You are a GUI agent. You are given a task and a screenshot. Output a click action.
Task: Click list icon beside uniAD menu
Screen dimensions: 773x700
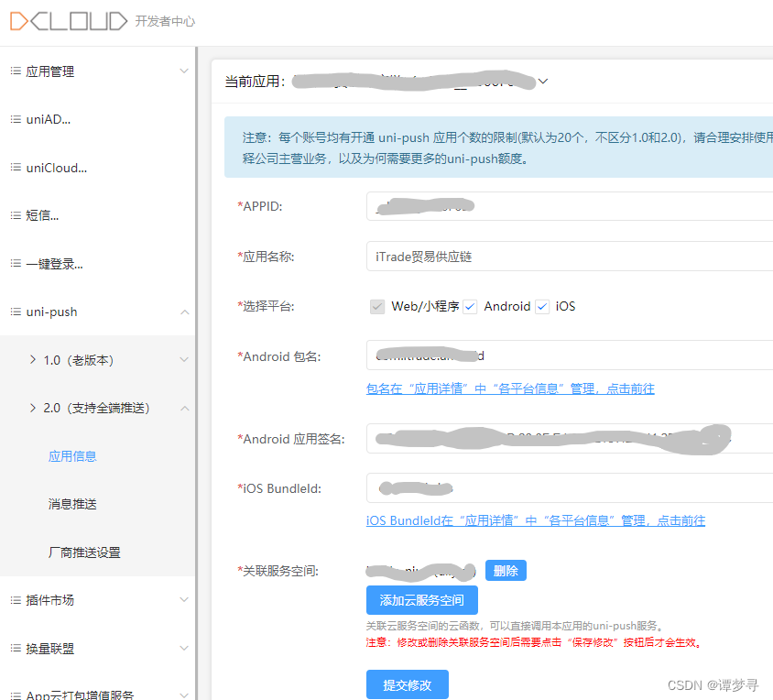16,119
